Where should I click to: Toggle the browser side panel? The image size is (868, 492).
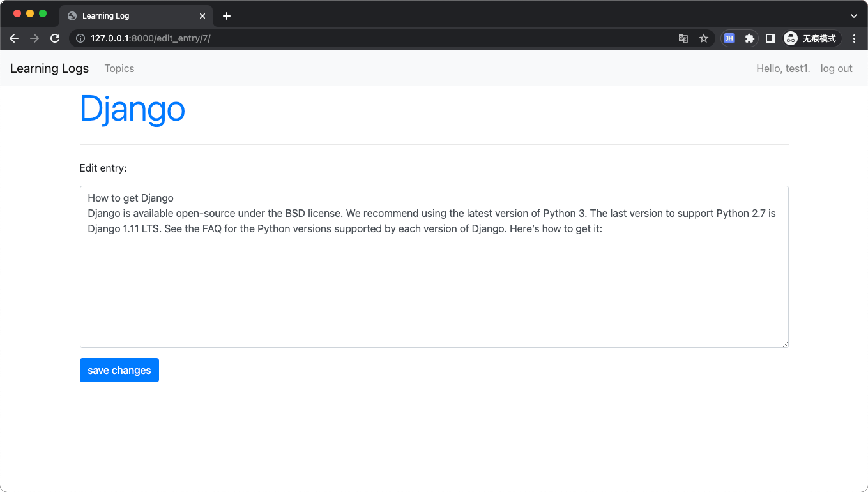(770, 38)
